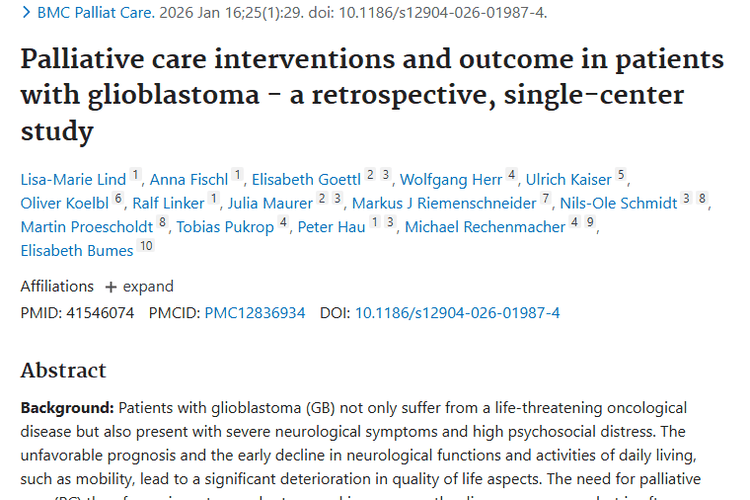Screen dimensions: 750x500
Task: Open author Anna Fischl's page
Action: [190, 180]
